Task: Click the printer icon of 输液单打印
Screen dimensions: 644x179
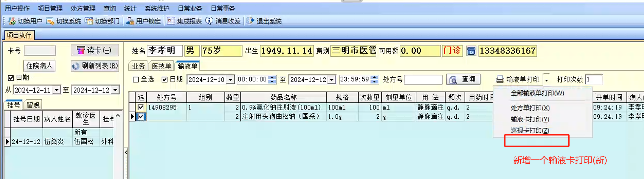Action: tap(500, 80)
